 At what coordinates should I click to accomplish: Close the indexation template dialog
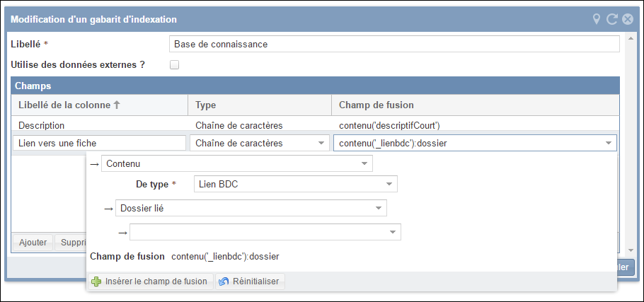pos(627,19)
